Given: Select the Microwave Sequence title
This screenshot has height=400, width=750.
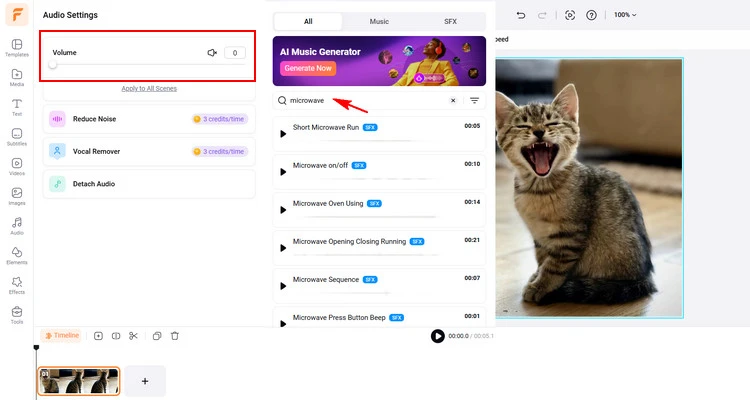Looking at the screenshot, I should [326, 279].
